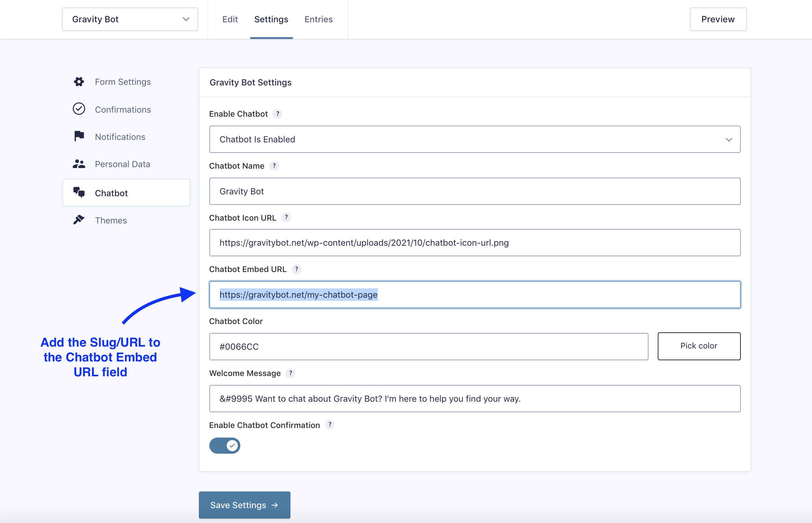Click the Preview button

point(718,19)
